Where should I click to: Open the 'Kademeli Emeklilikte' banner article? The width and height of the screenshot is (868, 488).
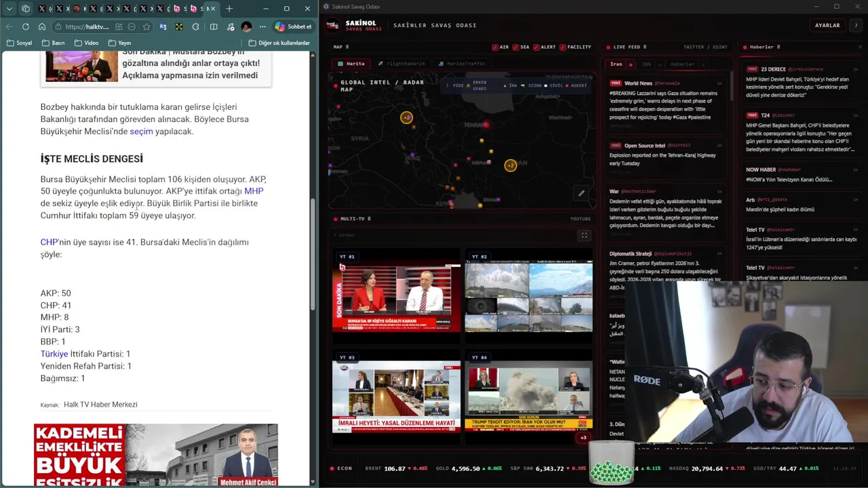tap(156, 455)
